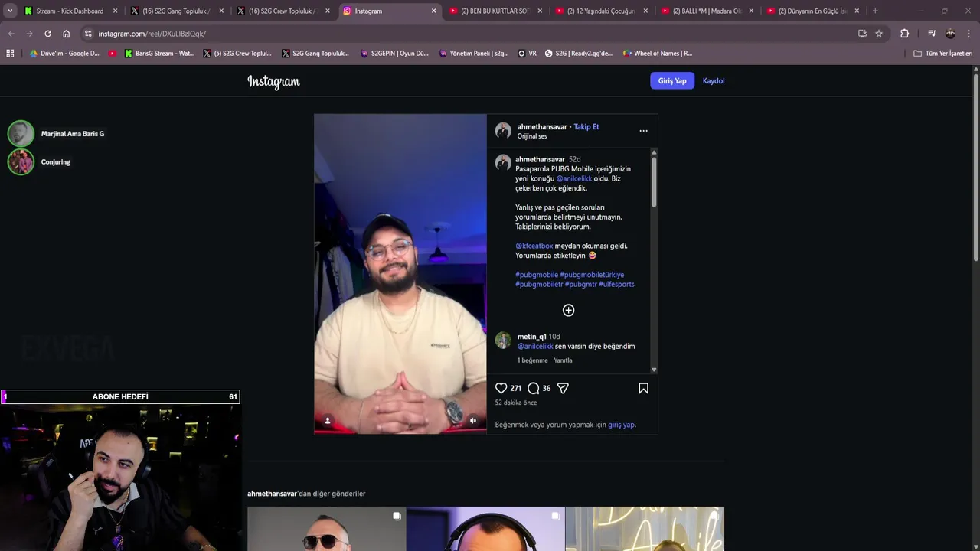Reload the page
The width and height of the screenshot is (980, 551).
tap(47, 34)
